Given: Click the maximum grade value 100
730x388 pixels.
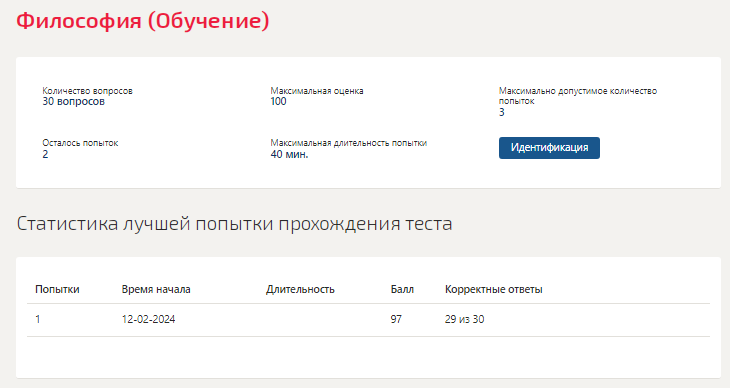Looking at the screenshot, I should point(278,102).
